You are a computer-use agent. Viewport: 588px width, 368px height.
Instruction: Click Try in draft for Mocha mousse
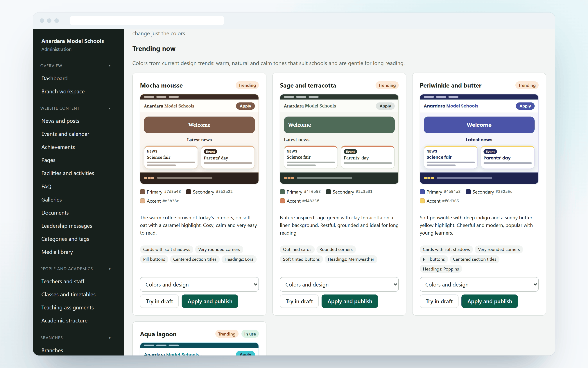pyautogui.click(x=159, y=301)
